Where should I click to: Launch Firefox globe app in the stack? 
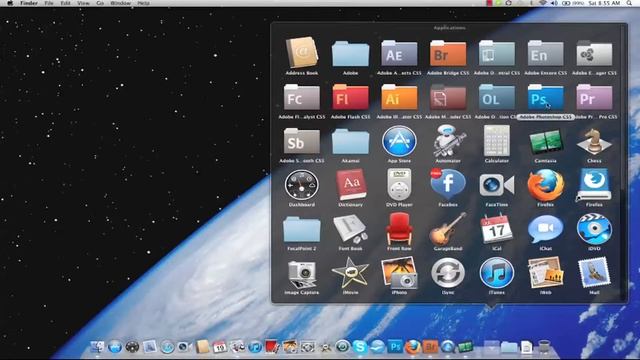pyautogui.click(x=545, y=185)
